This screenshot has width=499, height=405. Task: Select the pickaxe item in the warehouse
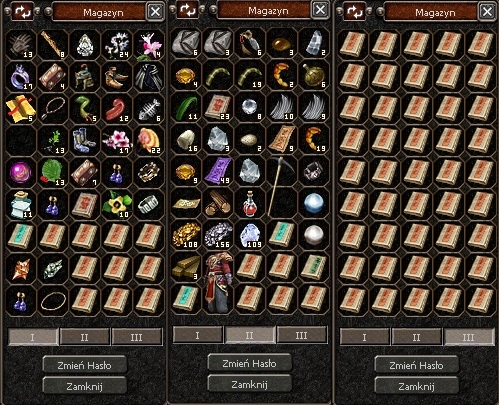coord(281,187)
